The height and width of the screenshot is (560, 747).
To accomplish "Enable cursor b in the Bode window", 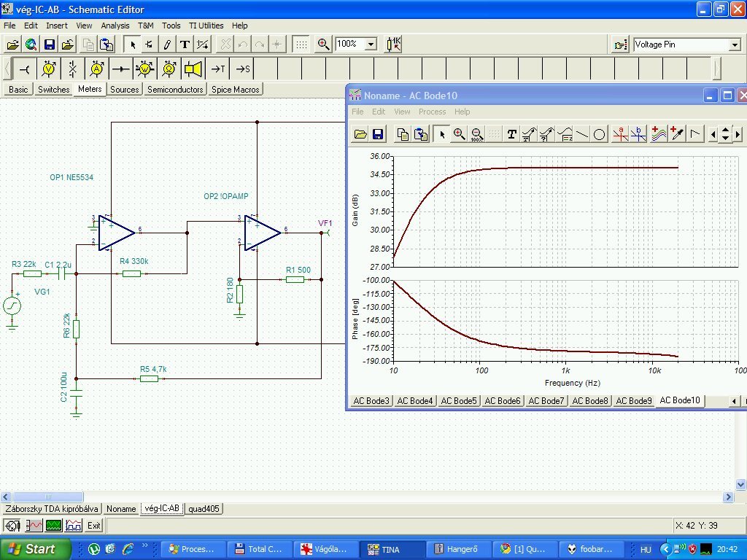I will 638,135.
